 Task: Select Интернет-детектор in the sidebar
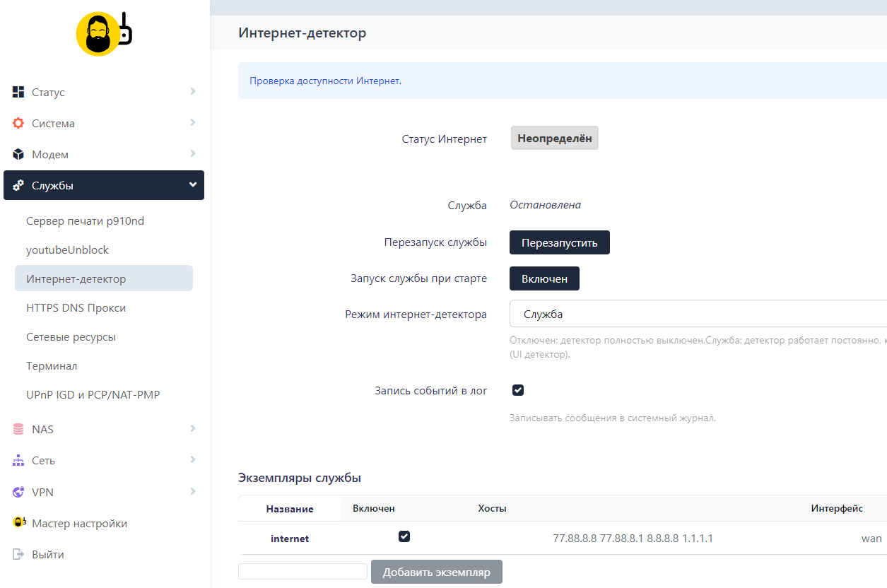click(x=104, y=278)
